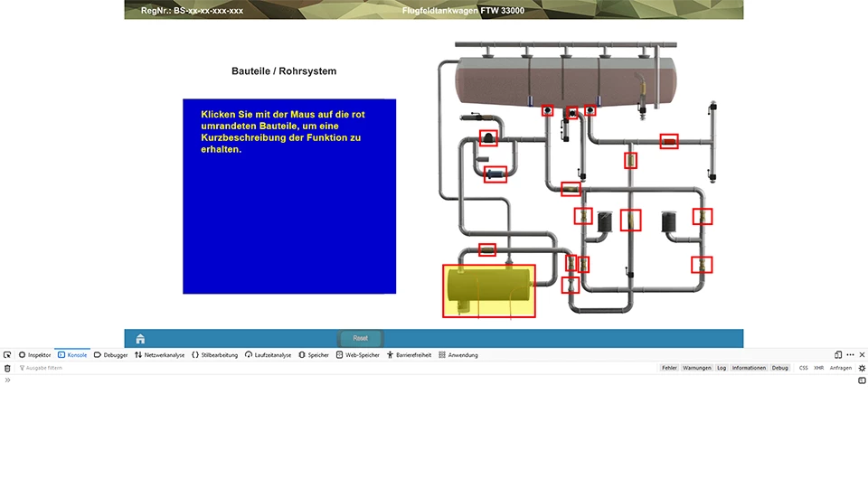Select the large valve between the two black drums

(630, 221)
